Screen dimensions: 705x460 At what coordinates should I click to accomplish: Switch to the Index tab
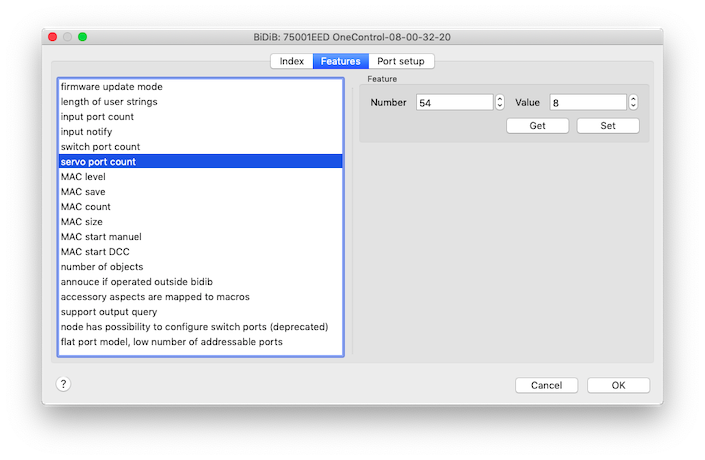click(x=291, y=61)
